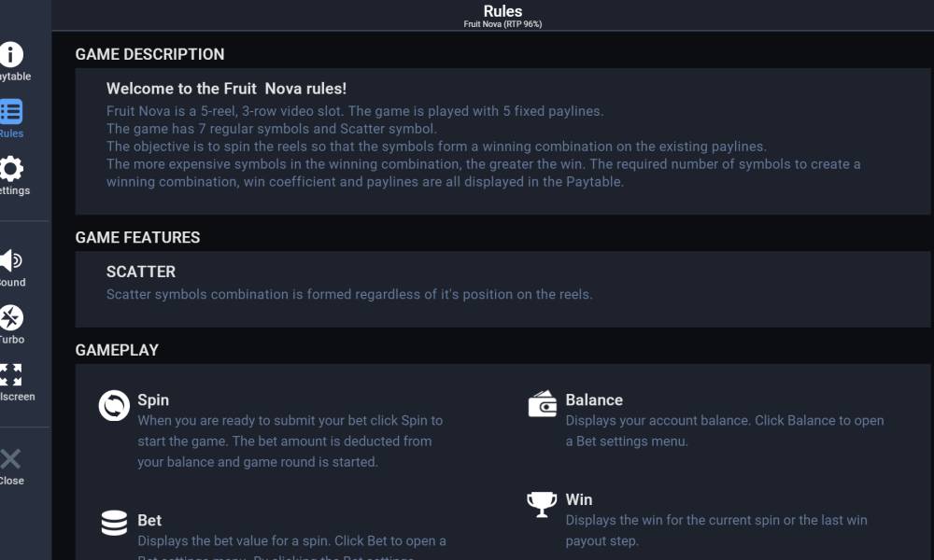Open the Paytable info icon
This screenshot has width=934, height=560.
coord(10,55)
